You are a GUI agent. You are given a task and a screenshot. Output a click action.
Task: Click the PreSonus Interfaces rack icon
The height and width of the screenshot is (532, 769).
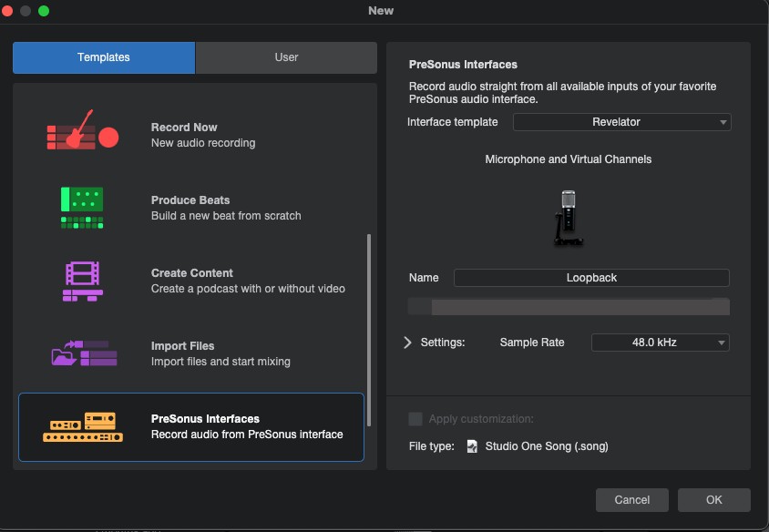coord(83,427)
